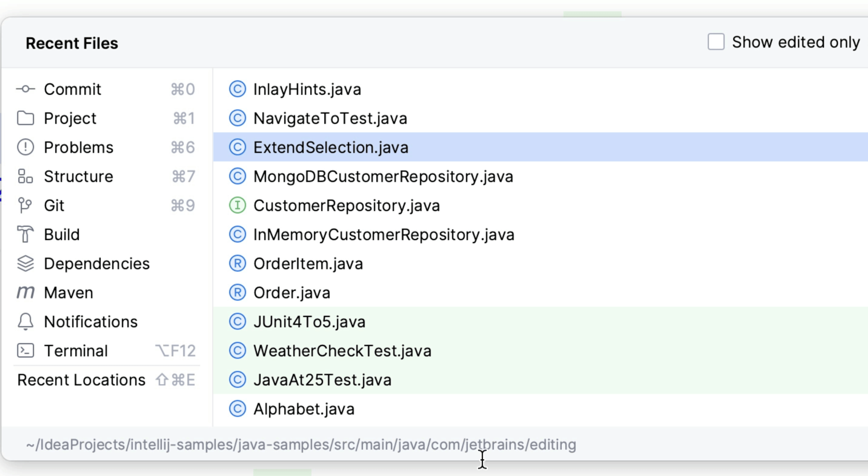This screenshot has width=868, height=476.
Task: Click the Commit tool window icon
Action: point(25,89)
